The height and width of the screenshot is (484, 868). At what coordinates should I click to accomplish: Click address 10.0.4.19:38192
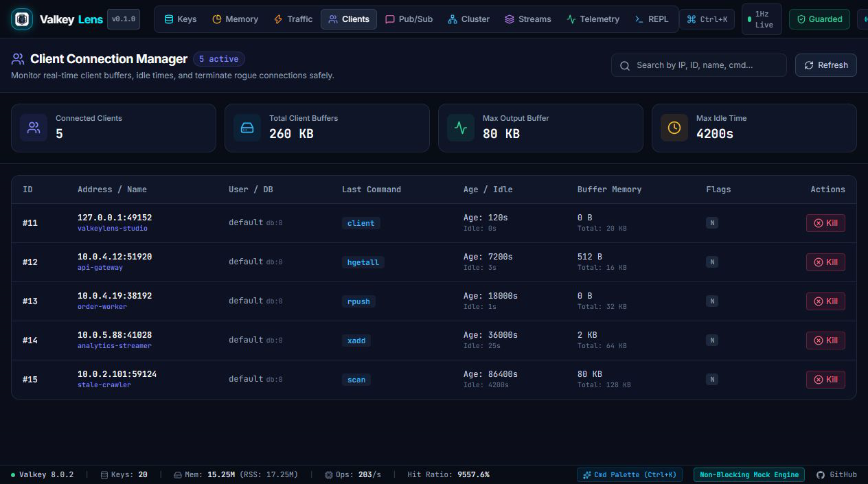point(115,296)
